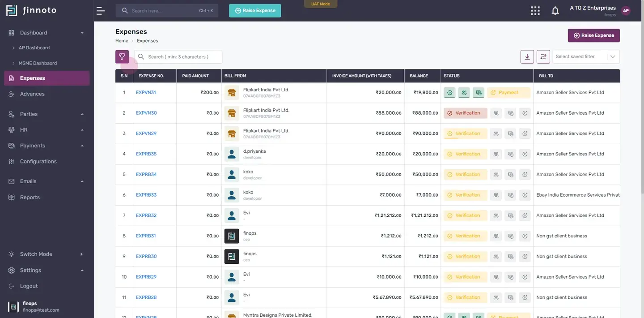Click refresh-status icon in EXPRB28 row

pos(525,297)
